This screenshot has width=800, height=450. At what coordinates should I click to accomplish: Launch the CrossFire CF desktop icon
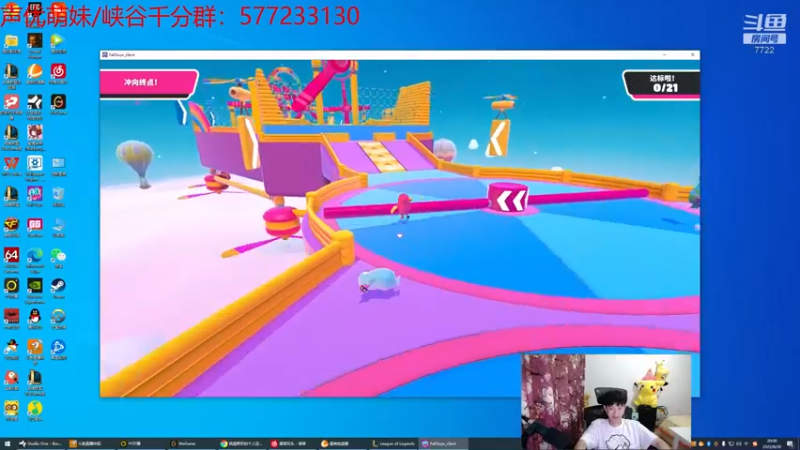click(11, 225)
